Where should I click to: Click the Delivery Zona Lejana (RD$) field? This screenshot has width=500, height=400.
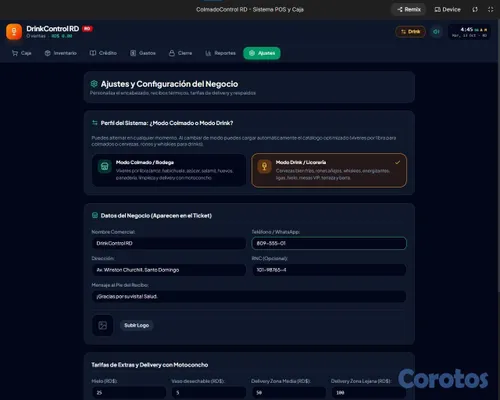[369, 393]
